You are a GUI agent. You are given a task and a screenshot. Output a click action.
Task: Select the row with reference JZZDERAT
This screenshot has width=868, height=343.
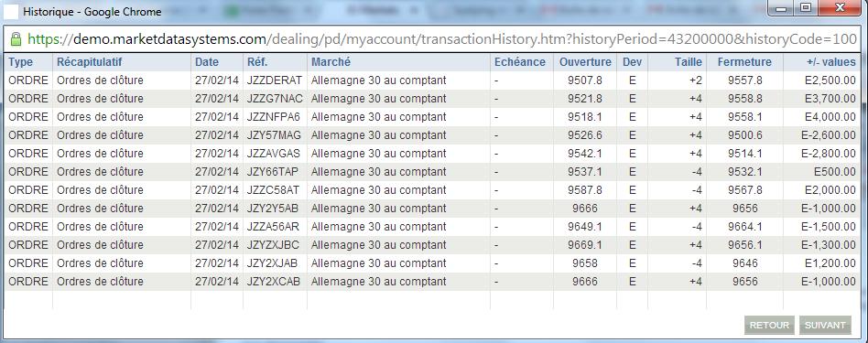[432, 80]
